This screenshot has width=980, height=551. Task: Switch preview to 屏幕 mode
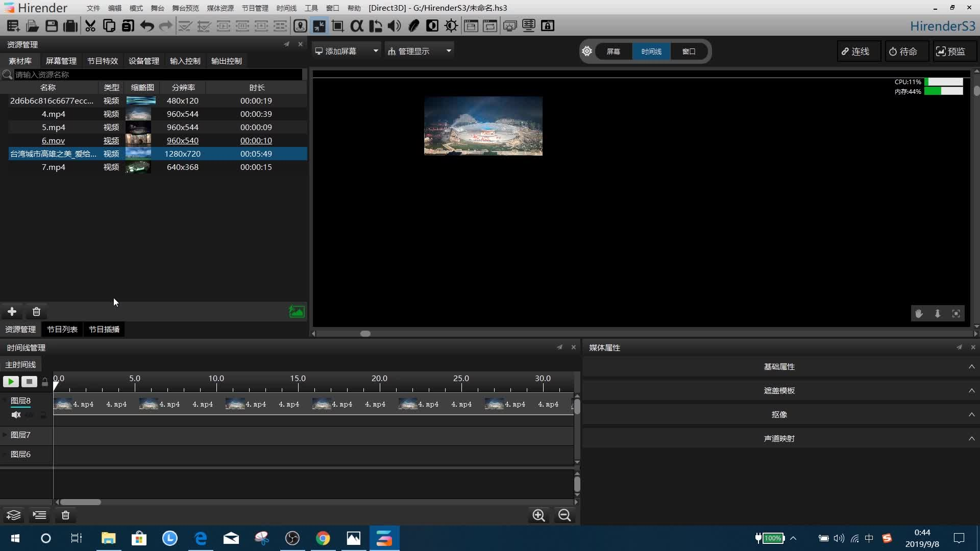pyautogui.click(x=614, y=52)
